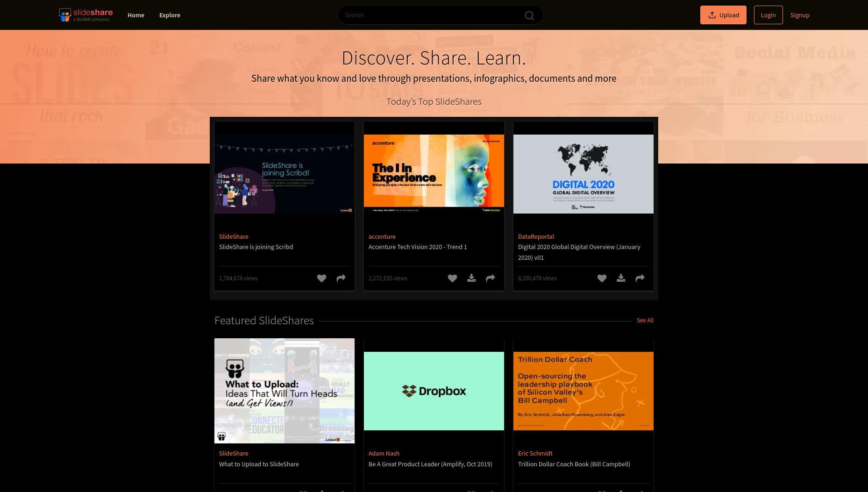Click the 'Discover. Share. Learn.' headline
The image size is (868, 492).
tap(434, 58)
